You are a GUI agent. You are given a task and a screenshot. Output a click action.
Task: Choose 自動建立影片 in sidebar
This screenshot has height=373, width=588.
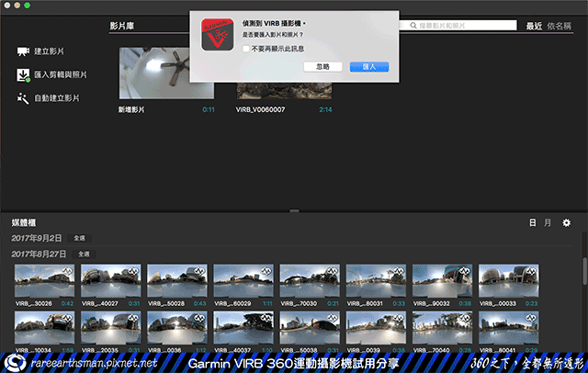coord(57,98)
